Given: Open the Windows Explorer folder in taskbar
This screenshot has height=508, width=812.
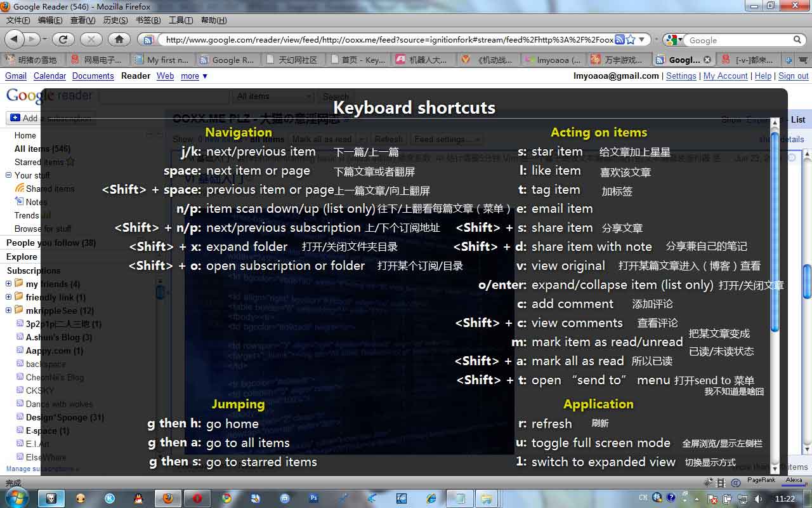Looking at the screenshot, I should tap(487, 498).
